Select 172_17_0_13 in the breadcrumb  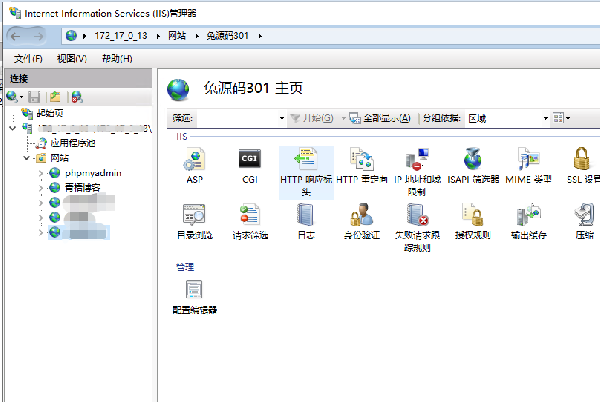click(121, 36)
